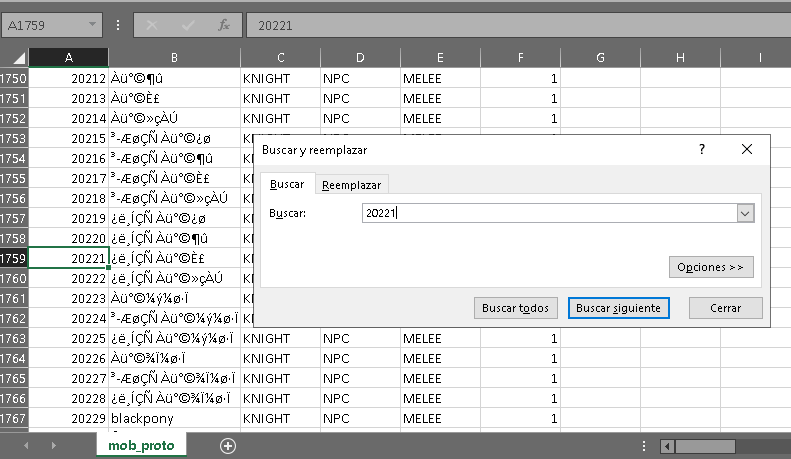The image size is (791, 459).
Task: Click the previous sheet navigation arrow
Action: point(26,445)
